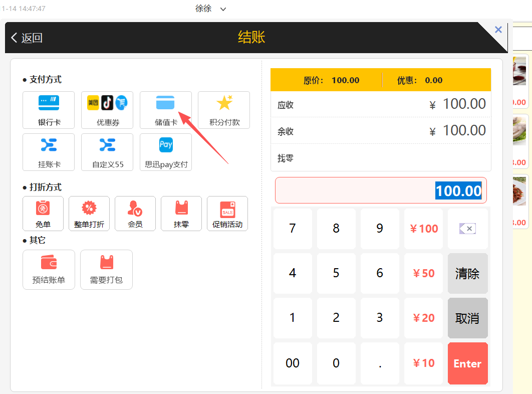532x394 pixels.
Task: Open 促销活动 promotions
Action: (227, 214)
